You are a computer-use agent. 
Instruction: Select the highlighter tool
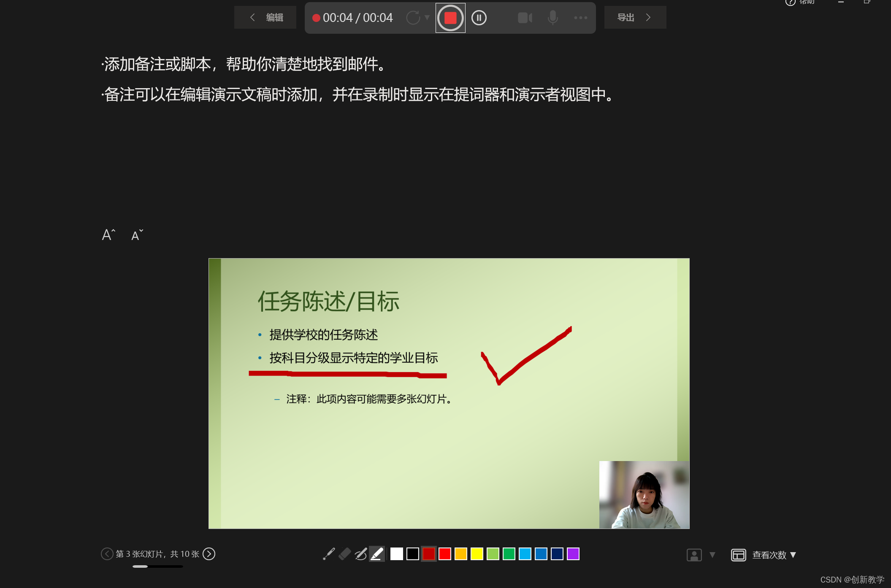tap(376, 554)
